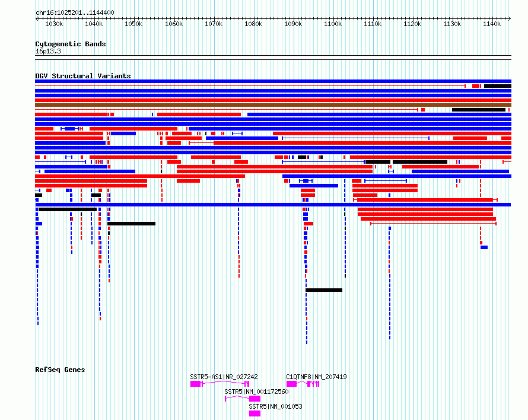
Task: Open the DGV Structural Variants track title
Action: point(83,76)
